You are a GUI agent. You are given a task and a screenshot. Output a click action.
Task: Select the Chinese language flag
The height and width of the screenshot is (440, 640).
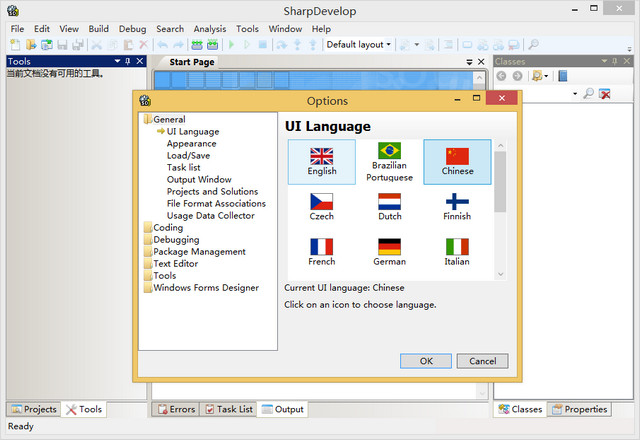pyautogui.click(x=457, y=162)
